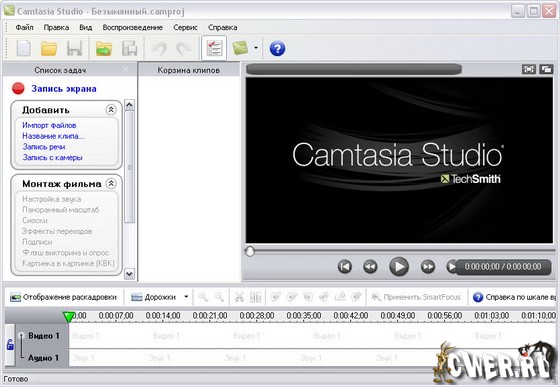Click the open project folder icon
560x387 pixels.
pos(49,48)
